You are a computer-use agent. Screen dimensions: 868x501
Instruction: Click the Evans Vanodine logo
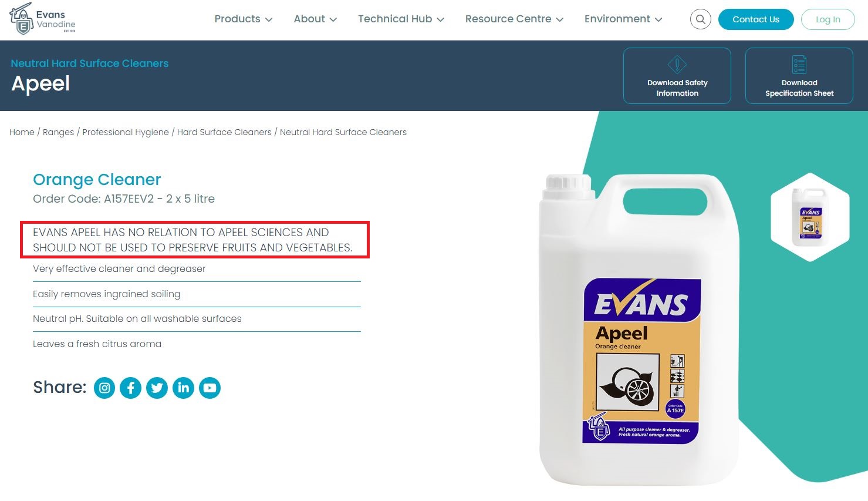43,19
